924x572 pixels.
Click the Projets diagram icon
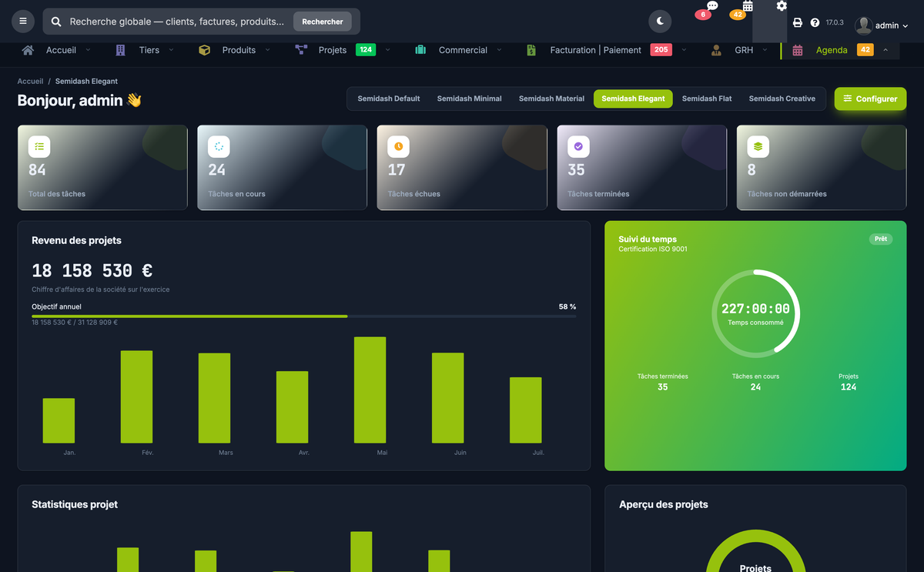(x=301, y=50)
